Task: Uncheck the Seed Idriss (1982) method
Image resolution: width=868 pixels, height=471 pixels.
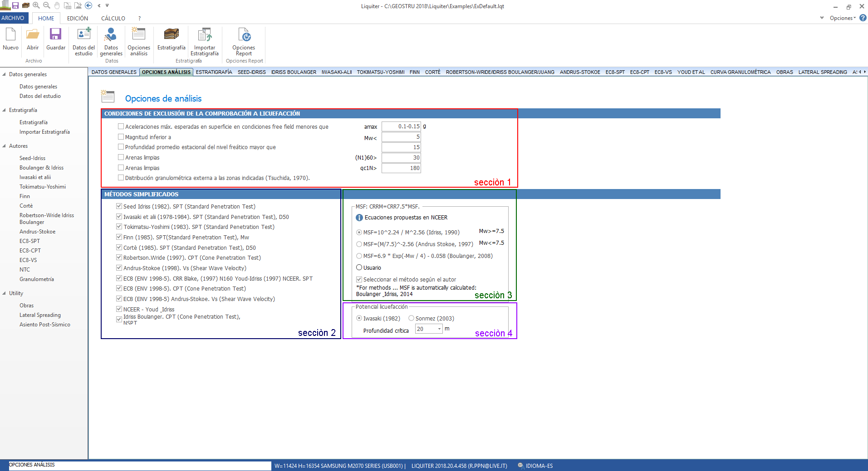Action: click(119, 206)
